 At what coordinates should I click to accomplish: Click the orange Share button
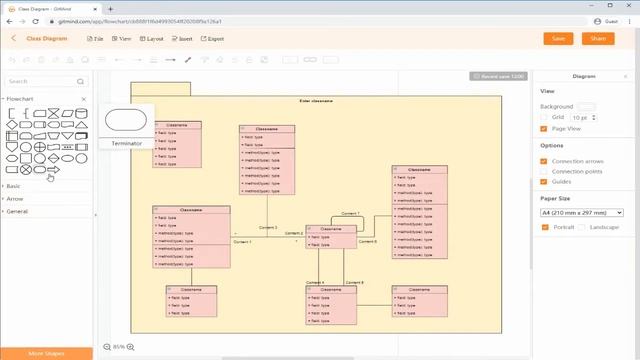(598, 38)
